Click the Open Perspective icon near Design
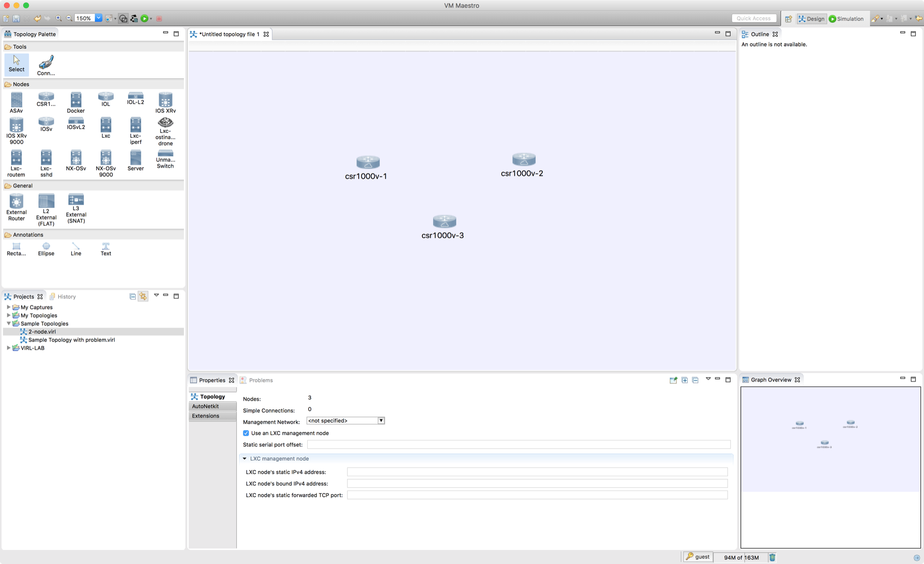The image size is (924, 564). (x=788, y=18)
